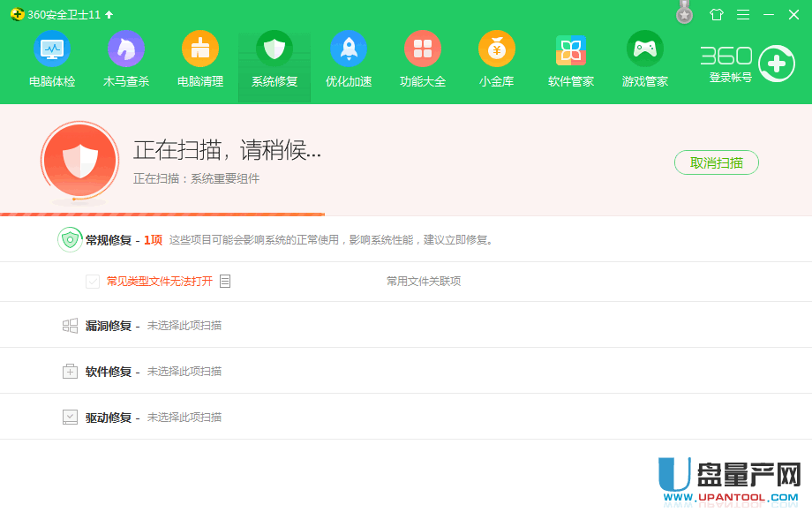Select the 木马查杀 trojan scan icon
812x512 pixels.
126,58
